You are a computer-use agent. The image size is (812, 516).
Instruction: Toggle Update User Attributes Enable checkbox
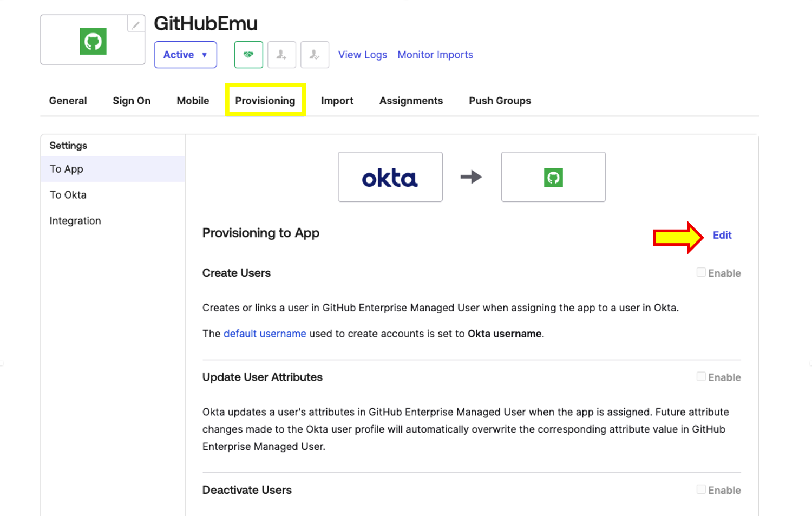pos(701,376)
